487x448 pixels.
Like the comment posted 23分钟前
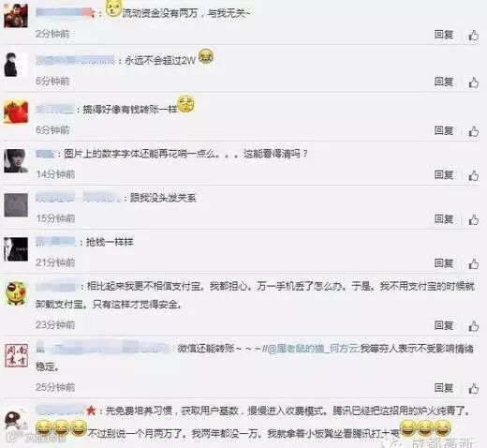coord(474,326)
